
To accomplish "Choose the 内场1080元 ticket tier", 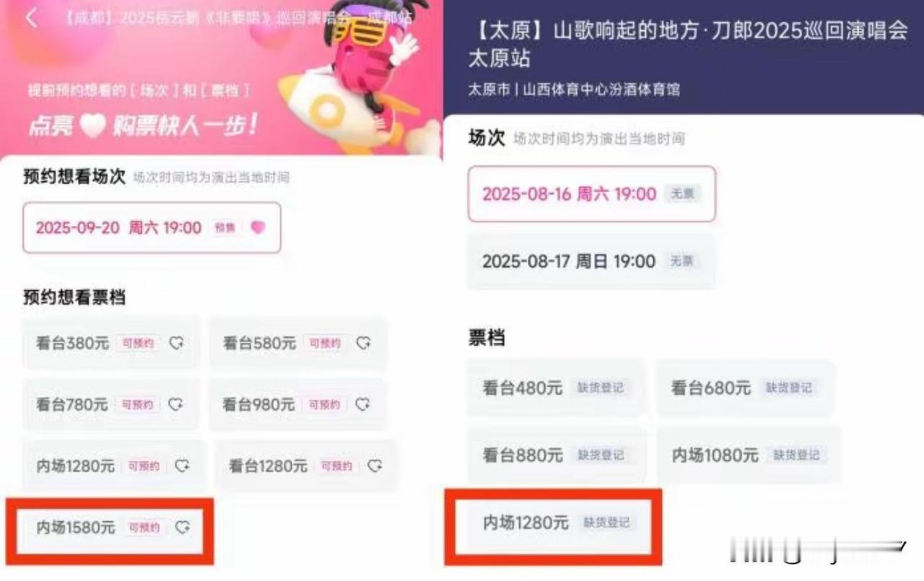I will click(x=749, y=455).
